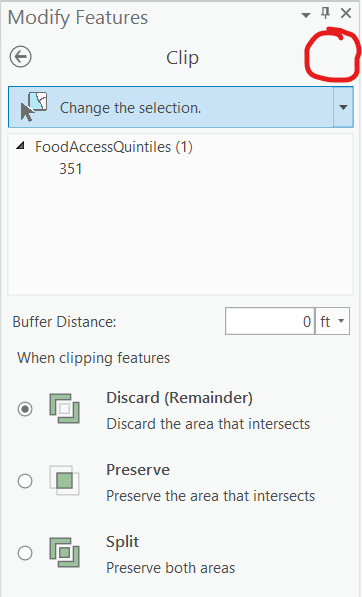The width and height of the screenshot is (362, 597).
Task: Select the Split radio button
Action: point(25,553)
